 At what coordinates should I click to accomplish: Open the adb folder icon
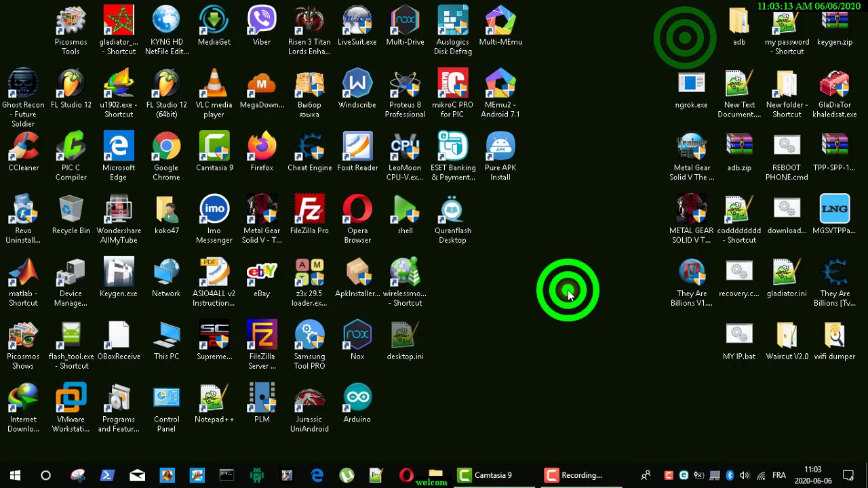[739, 26]
